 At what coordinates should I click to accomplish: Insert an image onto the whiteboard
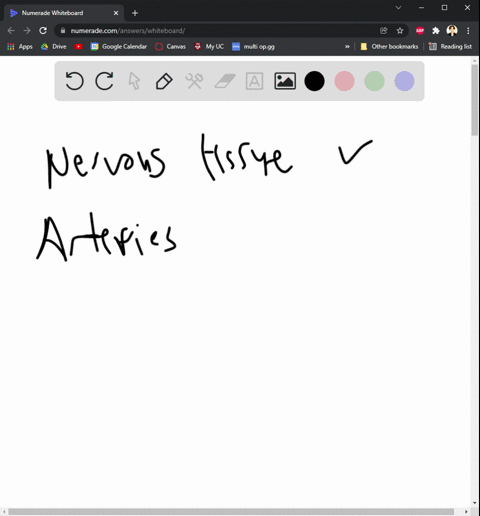tap(285, 81)
